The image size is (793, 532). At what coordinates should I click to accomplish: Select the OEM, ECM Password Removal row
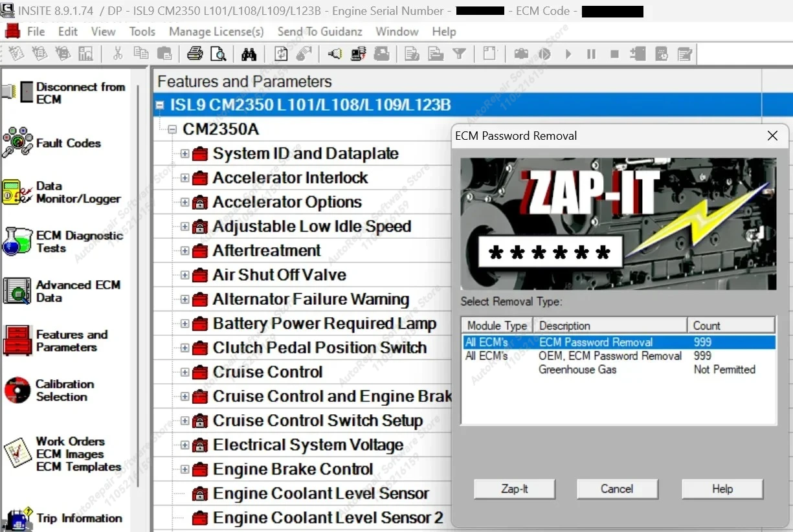coord(619,356)
